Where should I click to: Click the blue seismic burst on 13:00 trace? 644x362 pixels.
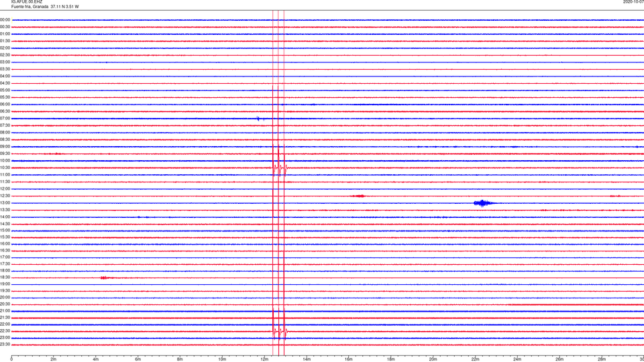pyautogui.click(x=484, y=202)
